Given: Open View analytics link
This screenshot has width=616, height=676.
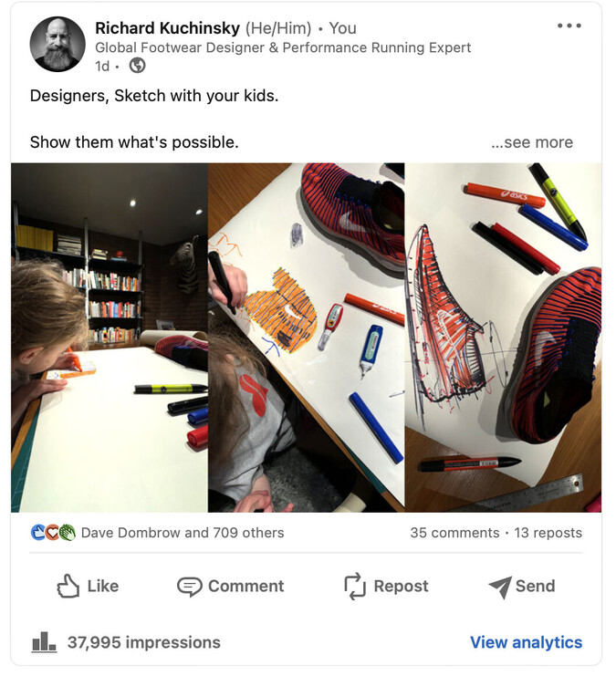Looking at the screenshot, I should [x=527, y=642].
